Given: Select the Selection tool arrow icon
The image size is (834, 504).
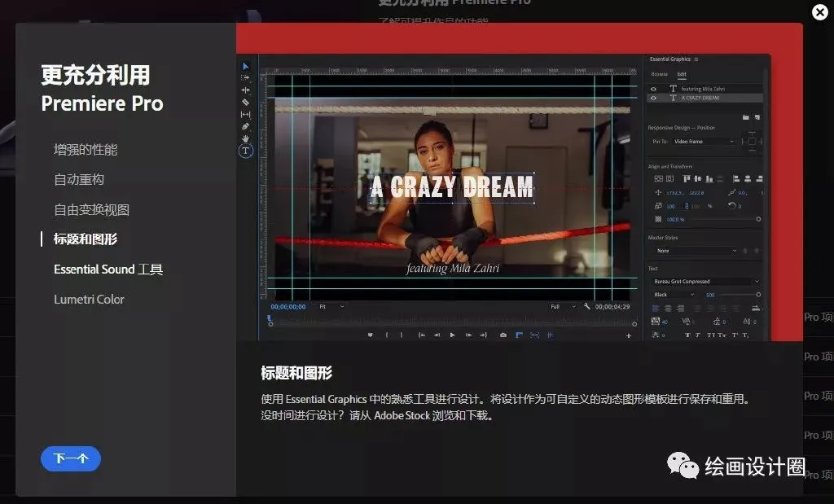Looking at the screenshot, I should point(245,67).
